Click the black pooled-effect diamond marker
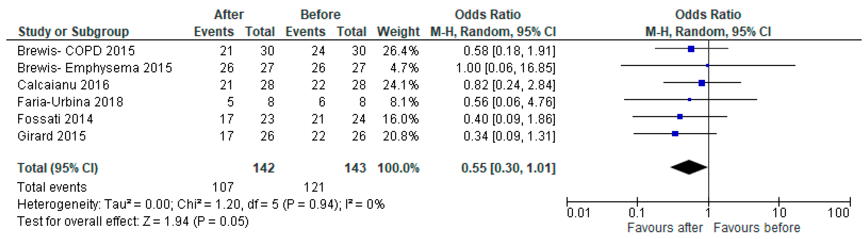868x239 pixels. tap(689, 167)
